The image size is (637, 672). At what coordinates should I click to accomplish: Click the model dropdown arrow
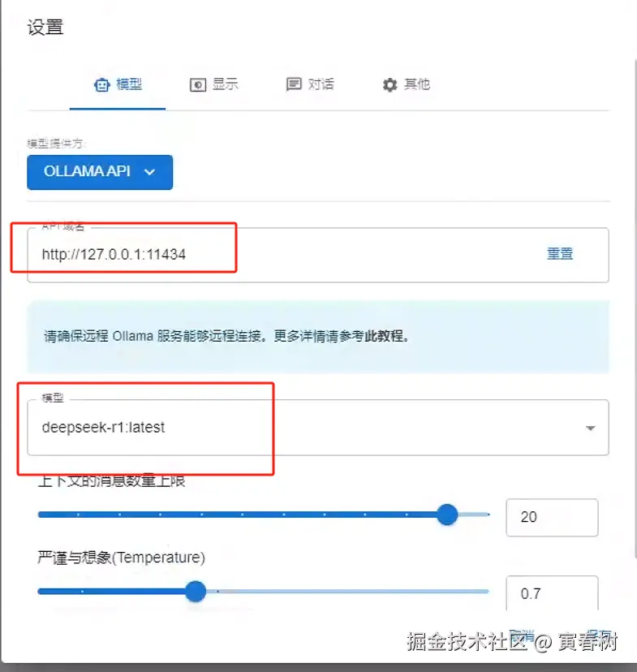[590, 429]
